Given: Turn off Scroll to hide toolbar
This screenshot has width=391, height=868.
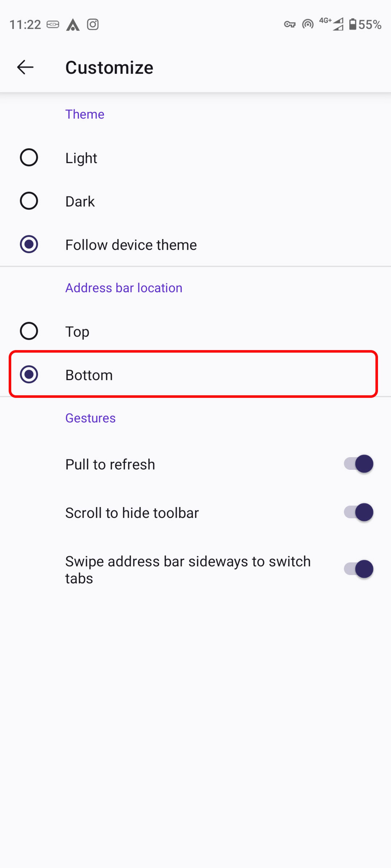Looking at the screenshot, I should tap(358, 512).
